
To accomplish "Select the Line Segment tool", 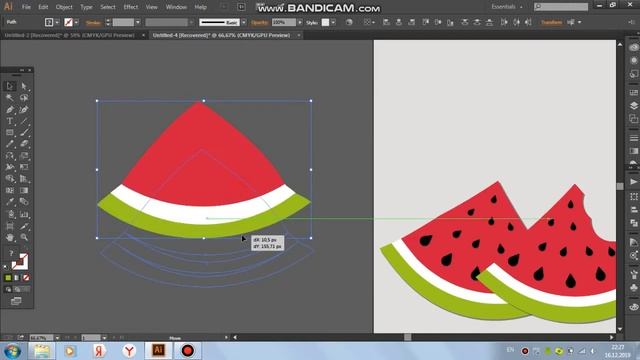I will pos(24,121).
